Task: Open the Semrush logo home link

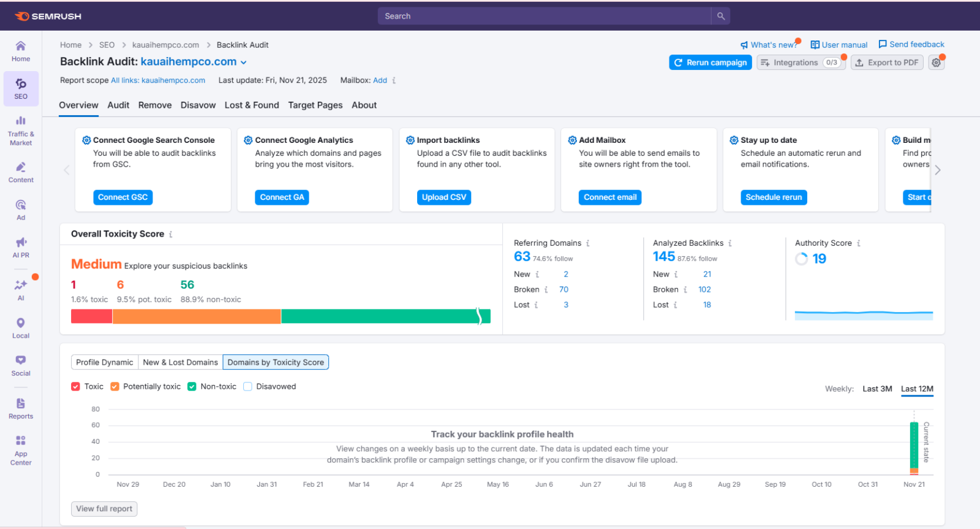Action: tap(48, 16)
